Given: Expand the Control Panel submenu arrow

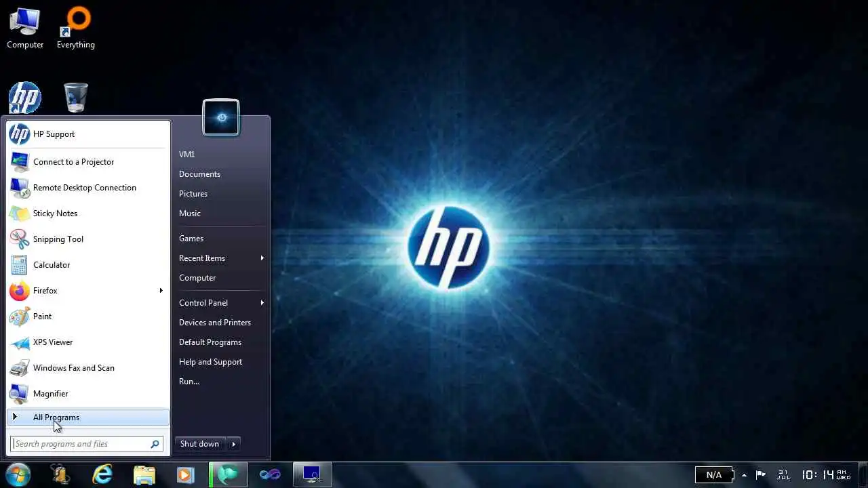Looking at the screenshot, I should click(x=262, y=303).
